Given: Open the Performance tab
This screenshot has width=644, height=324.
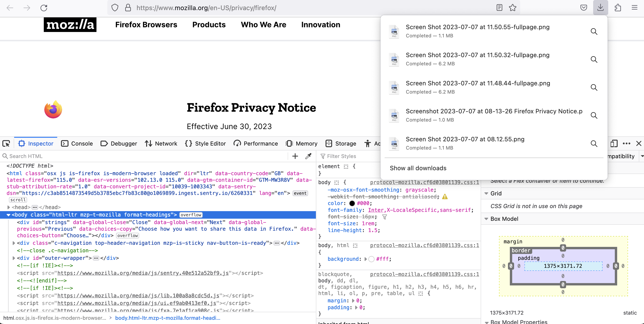Looking at the screenshot, I should point(256,144).
